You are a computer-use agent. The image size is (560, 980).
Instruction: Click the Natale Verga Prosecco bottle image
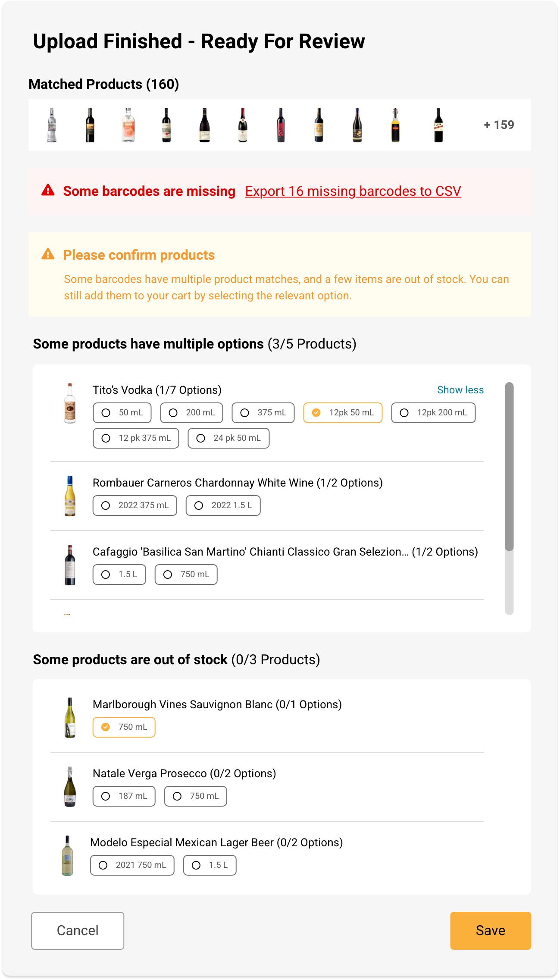point(70,787)
